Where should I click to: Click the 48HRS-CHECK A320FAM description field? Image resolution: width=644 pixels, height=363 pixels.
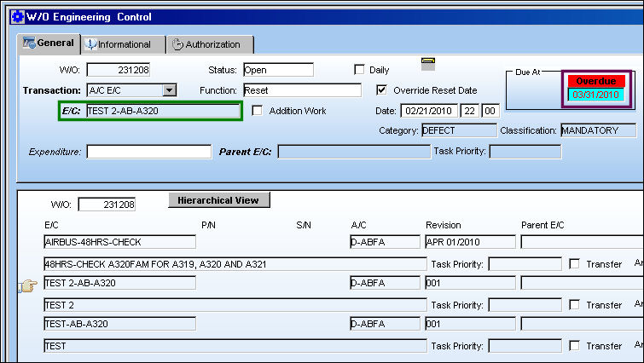235,264
